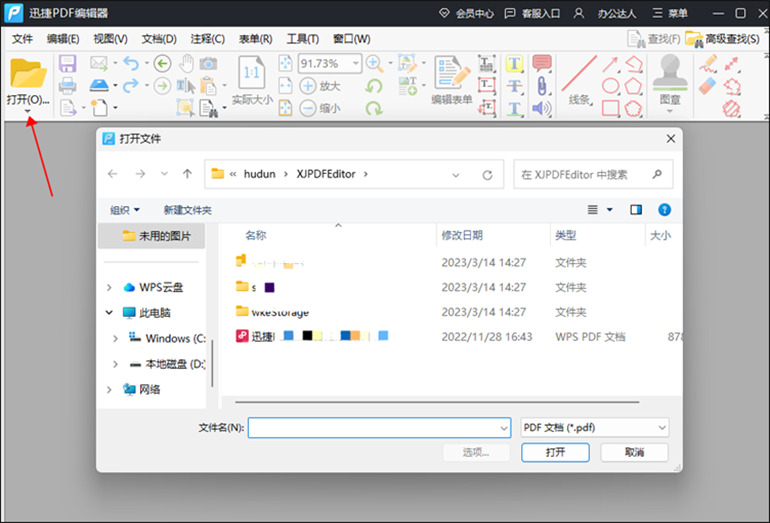This screenshot has height=523, width=770.
Task: Select the Underline text tool
Action: click(x=514, y=108)
